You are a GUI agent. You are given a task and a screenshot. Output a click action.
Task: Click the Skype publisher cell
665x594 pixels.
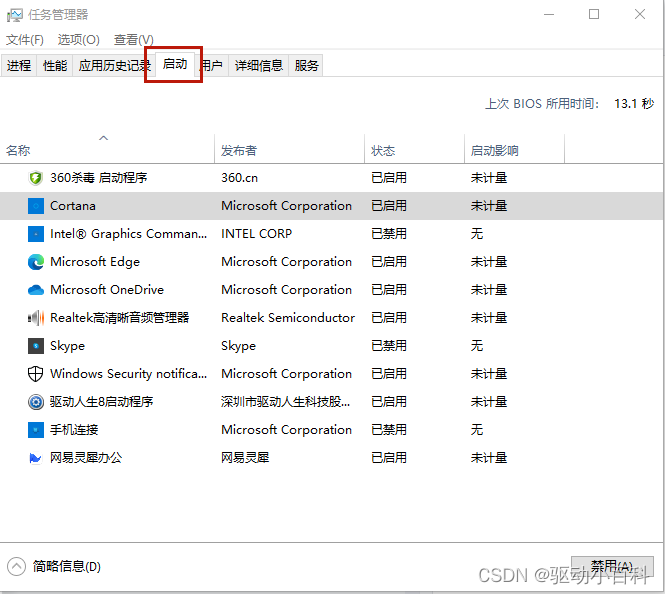pyautogui.click(x=238, y=346)
